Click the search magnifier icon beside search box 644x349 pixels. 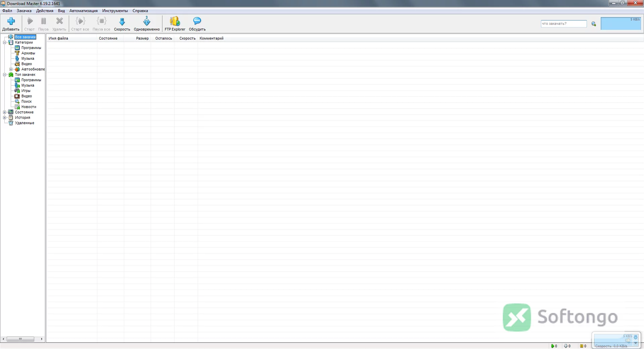click(x=594, y=24)
